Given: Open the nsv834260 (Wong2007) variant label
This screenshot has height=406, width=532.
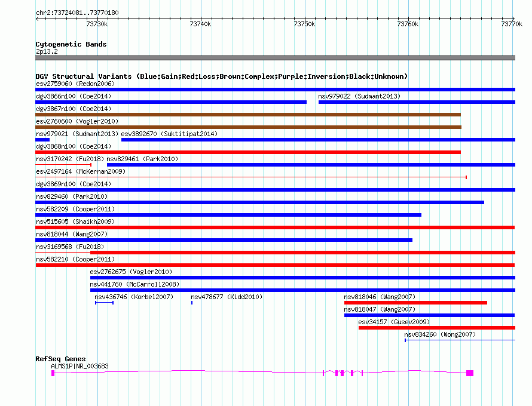Looking at the screenshot, I should pos(440,334).
